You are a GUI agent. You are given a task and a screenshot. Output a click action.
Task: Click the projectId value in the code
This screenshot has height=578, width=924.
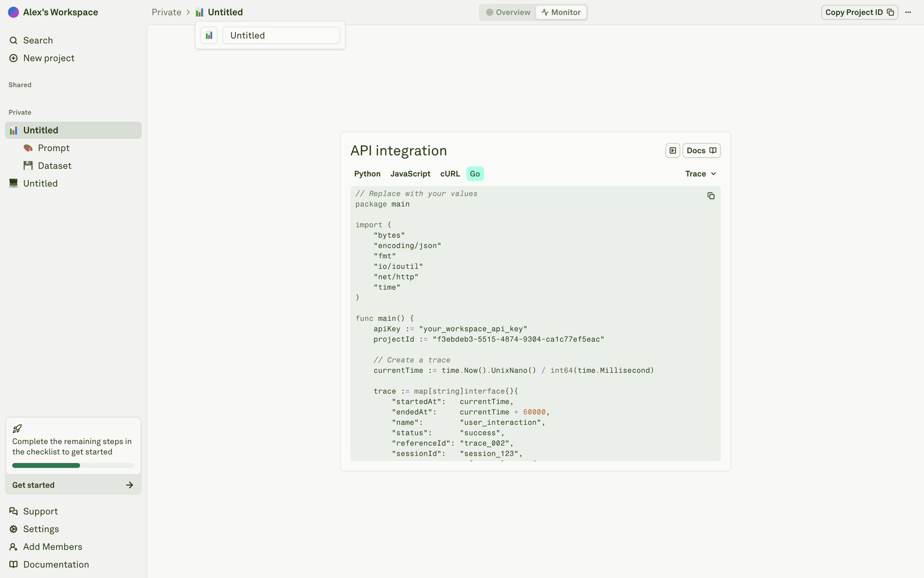click(x=518, y=340)
